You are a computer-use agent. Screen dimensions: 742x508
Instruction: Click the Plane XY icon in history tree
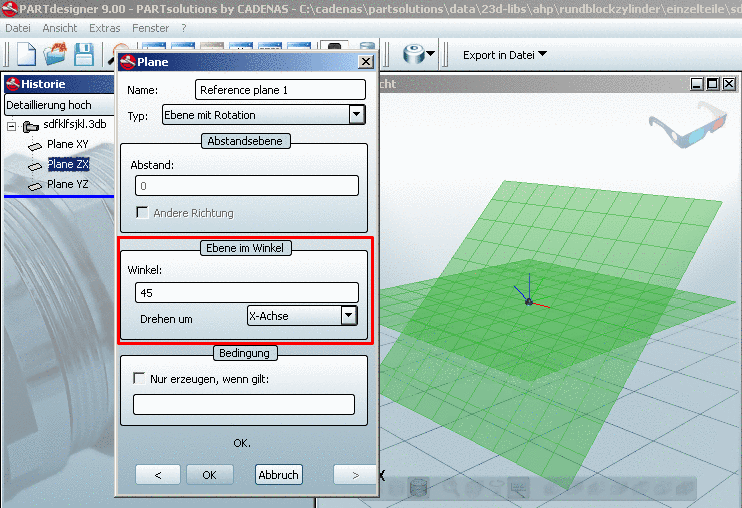click(x=35, y=147)
